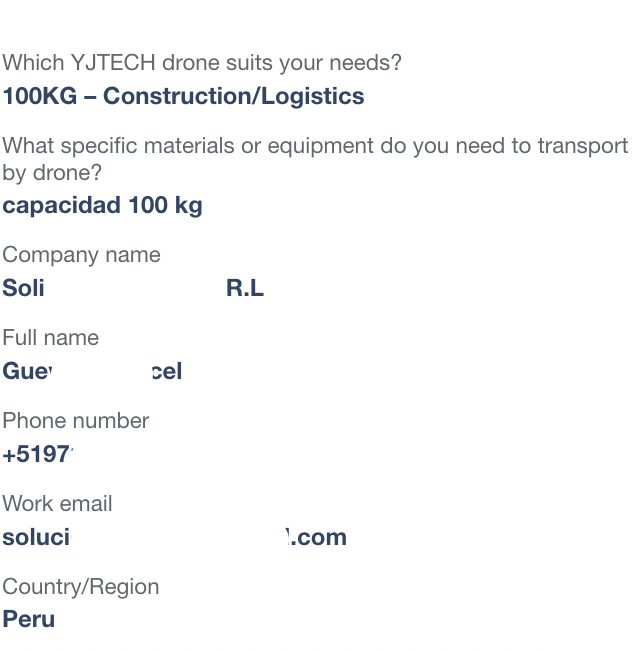Click the 'by drone?' line of text
Image resolution: width=638 pixels, height=650 pixels.
(x=52, y=172)
